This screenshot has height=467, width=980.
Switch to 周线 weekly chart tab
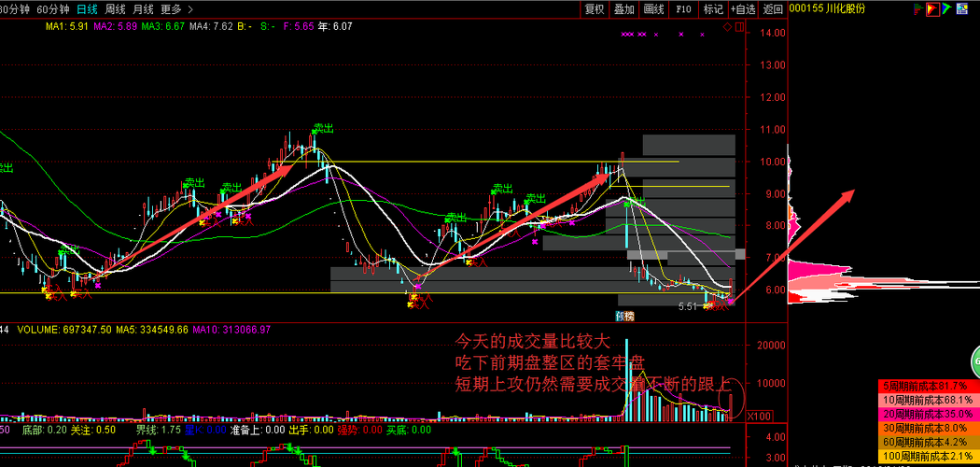point(115,8)
